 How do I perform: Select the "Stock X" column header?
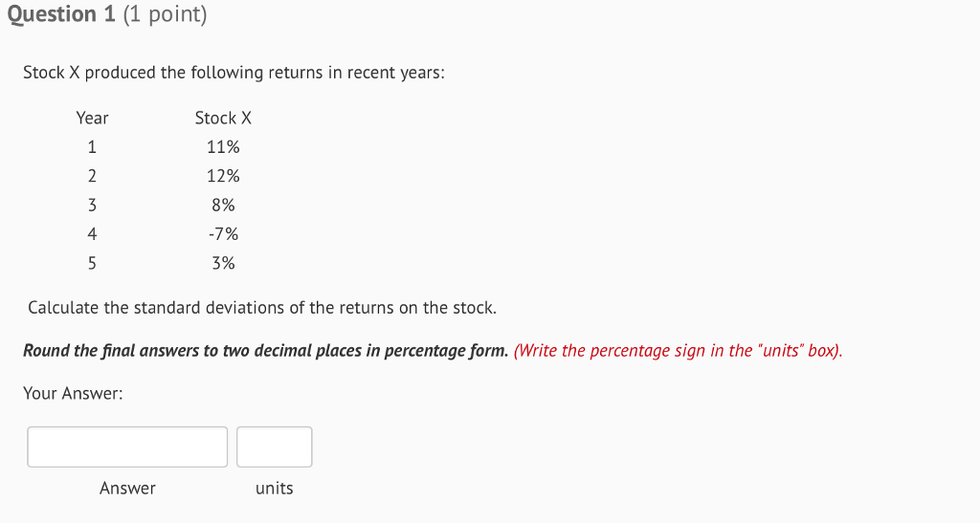tap(223, 118)
